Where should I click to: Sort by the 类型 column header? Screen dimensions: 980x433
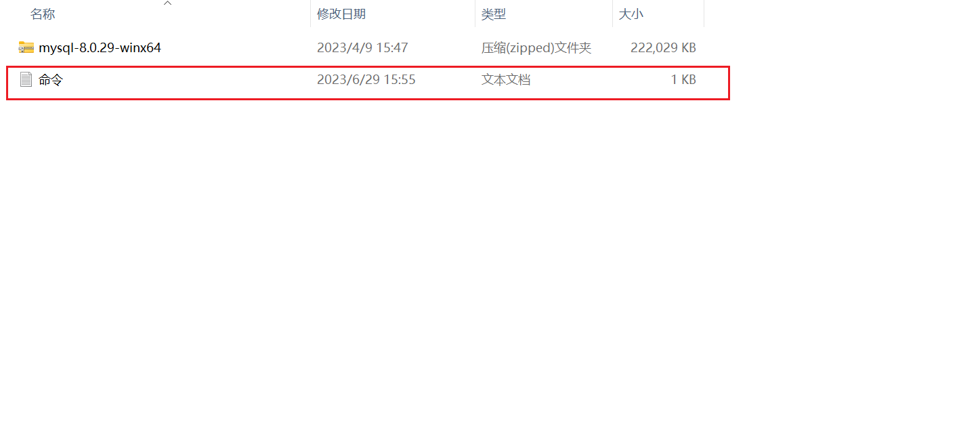point(494,14)
